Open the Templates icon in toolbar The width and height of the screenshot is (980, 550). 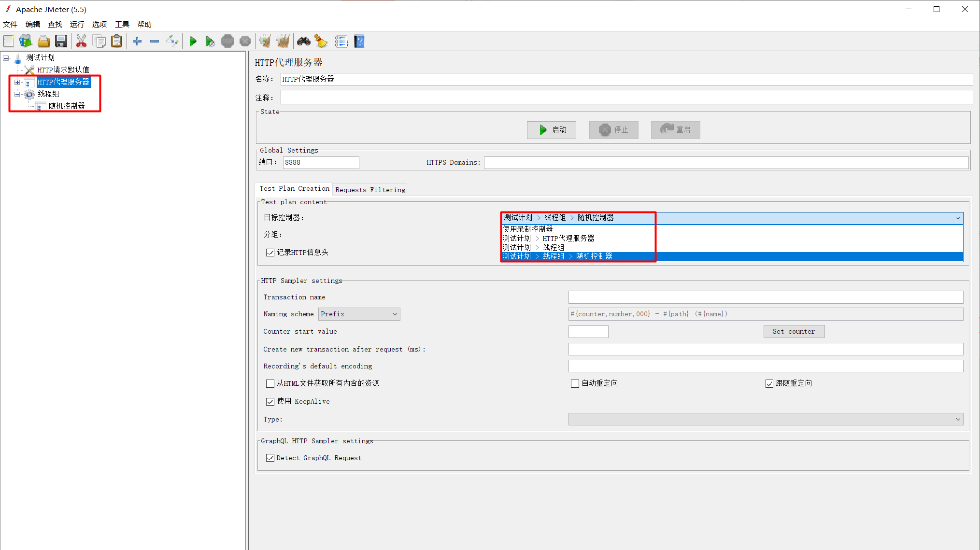click(x=26, y=42)
